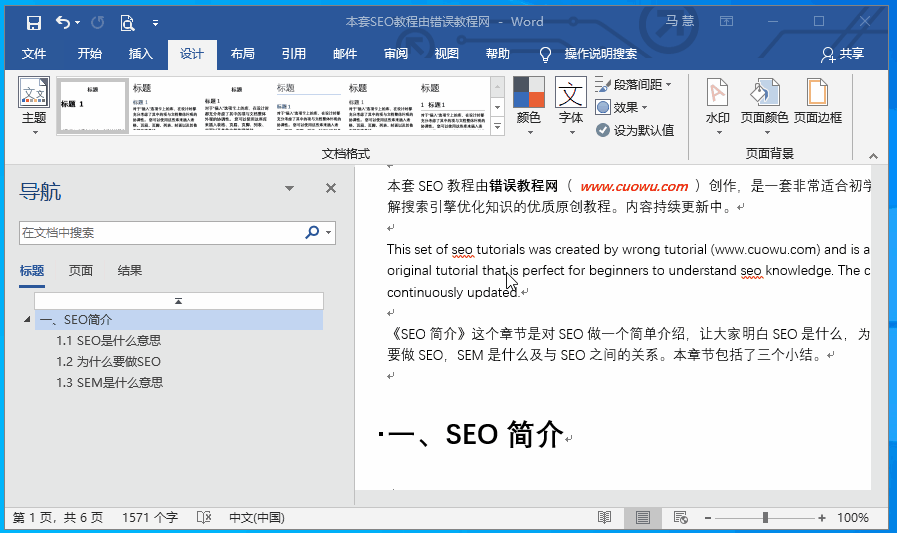Click the zoom in plus button

pos(822,518)
